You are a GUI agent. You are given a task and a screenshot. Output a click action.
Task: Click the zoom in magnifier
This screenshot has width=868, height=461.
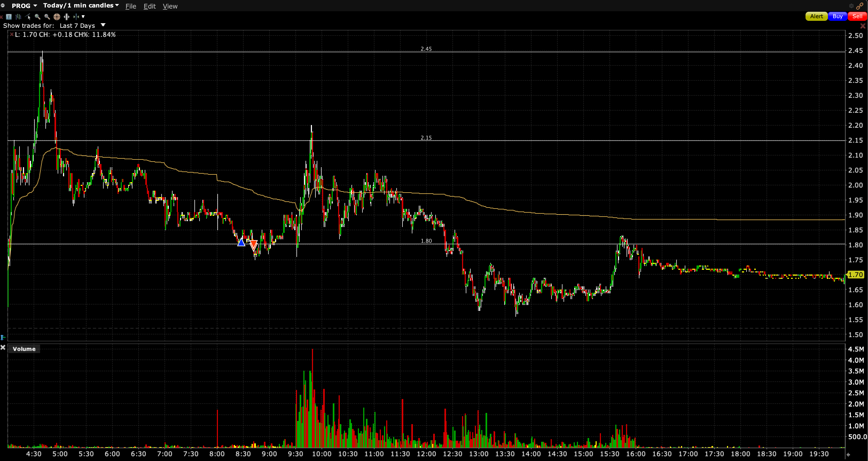37,17
